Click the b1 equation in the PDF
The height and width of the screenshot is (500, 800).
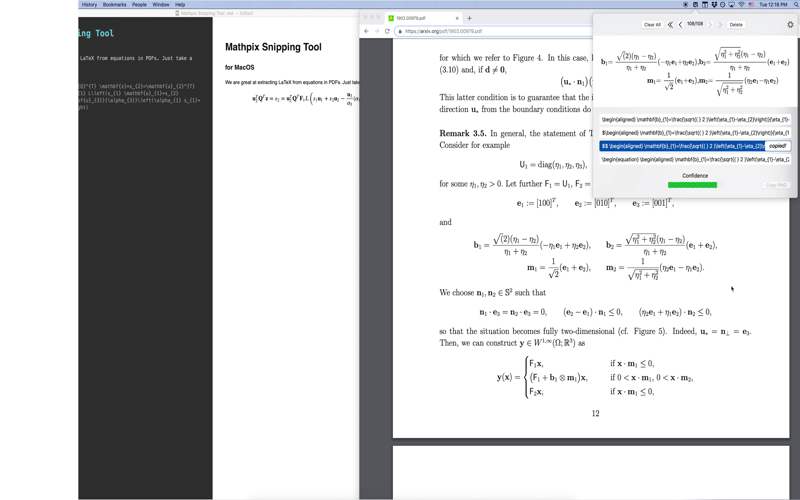point(532,245)
